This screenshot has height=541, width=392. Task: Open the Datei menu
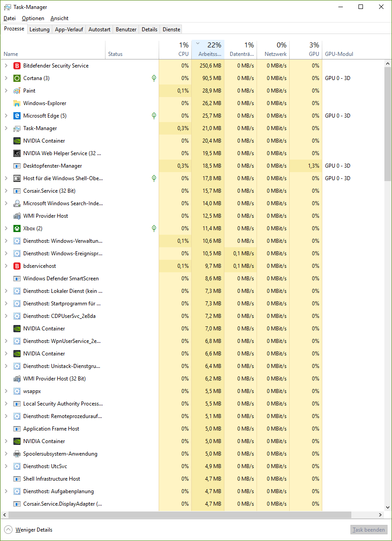coord(9,18)
